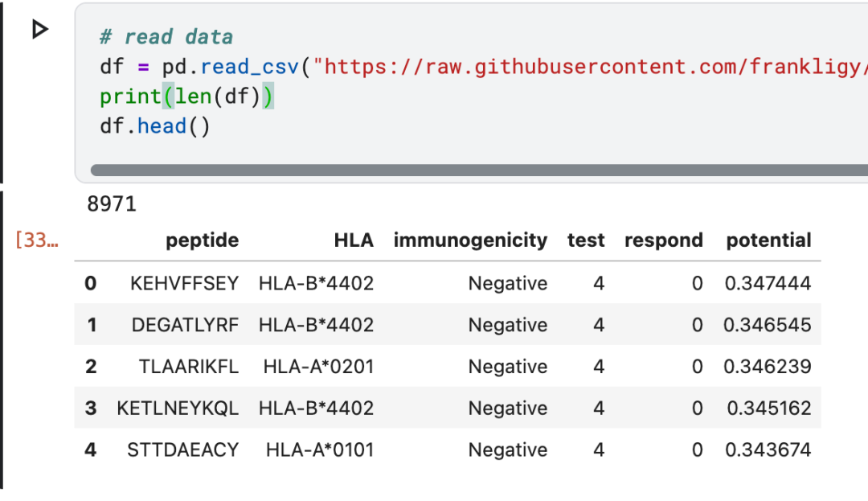Click the "# read data" comment line
Image resolution: width=868 pixels, height=501 pixels.
(166, 37)
